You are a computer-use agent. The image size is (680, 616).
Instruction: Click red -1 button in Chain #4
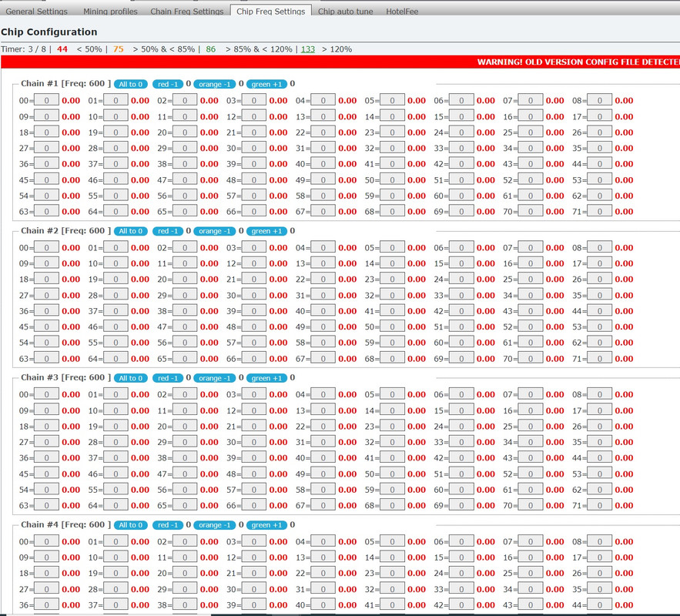coord(168,525)
